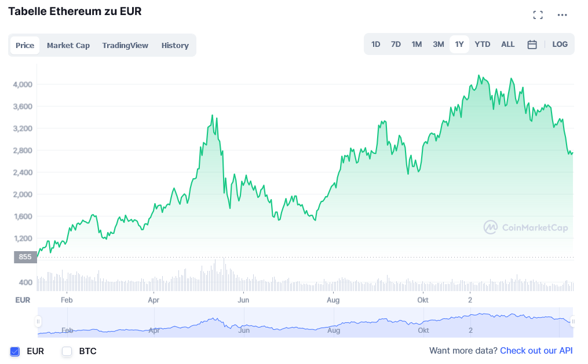This screenshot has height=364, width=588.
Task: Open the fullscreen chart view
Action: [538, 15]
